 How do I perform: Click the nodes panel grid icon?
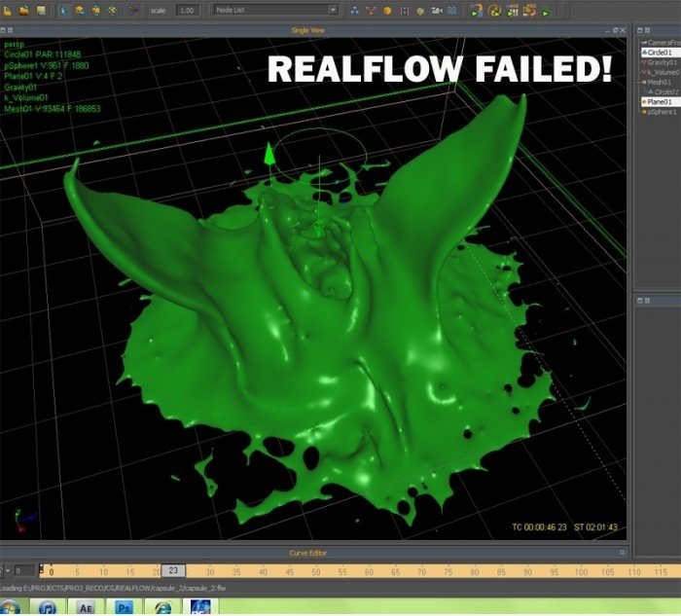click(x=647, y=30)
